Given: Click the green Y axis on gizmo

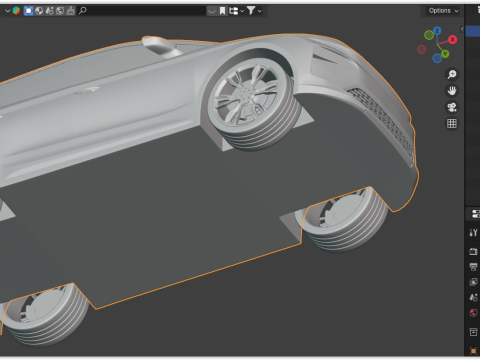Looking at the screenshot, I should 445,54.
